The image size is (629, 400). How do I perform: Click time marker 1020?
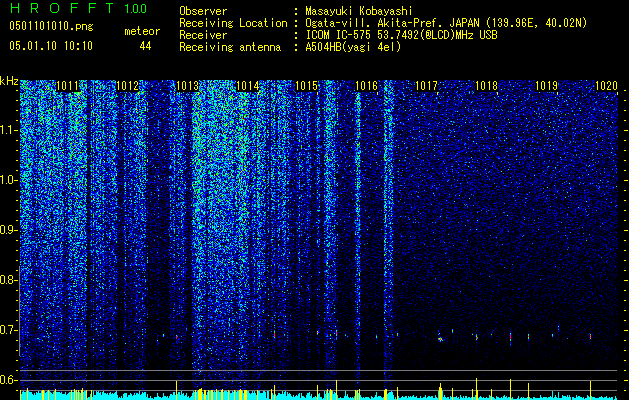pos(606,86)
